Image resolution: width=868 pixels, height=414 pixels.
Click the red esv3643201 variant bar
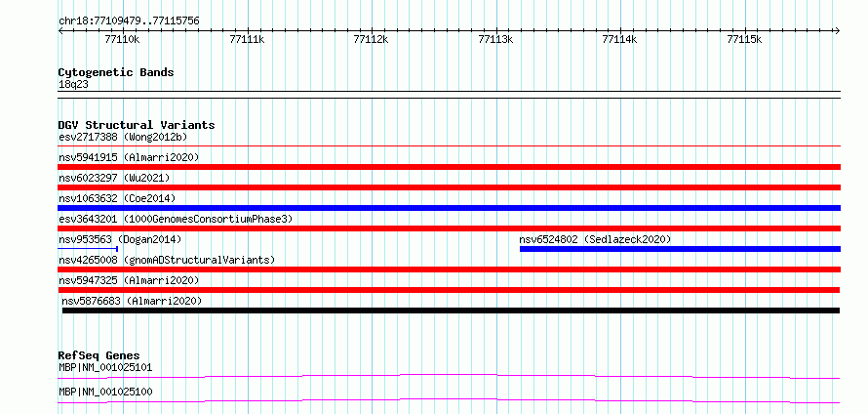[x=449, y=228]
